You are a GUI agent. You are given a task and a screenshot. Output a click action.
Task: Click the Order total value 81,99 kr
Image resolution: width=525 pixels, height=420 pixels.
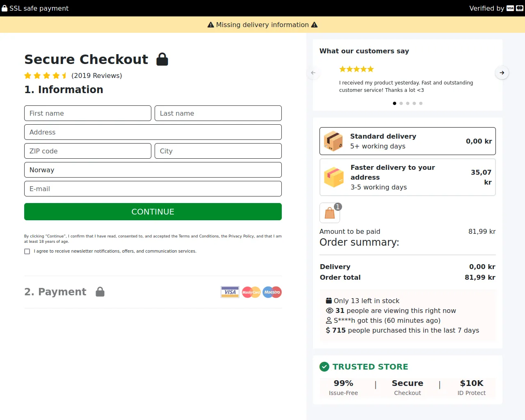click(480, 277)
